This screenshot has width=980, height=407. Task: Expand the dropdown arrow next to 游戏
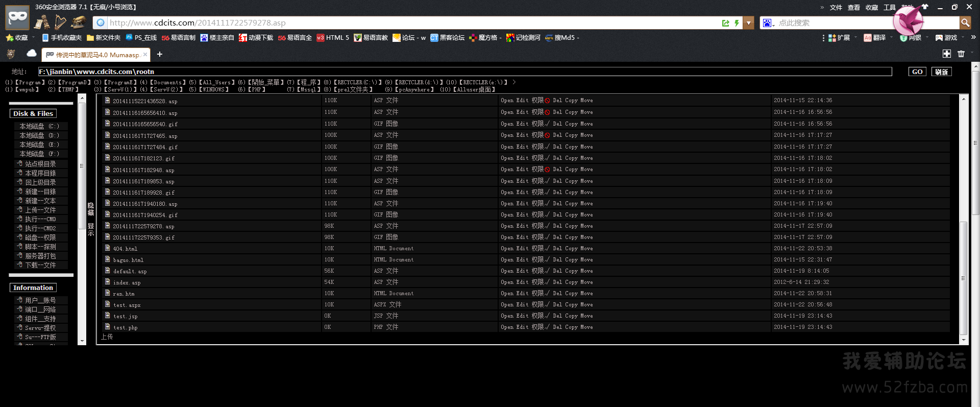pyautogui.click(x=963, y=37)
